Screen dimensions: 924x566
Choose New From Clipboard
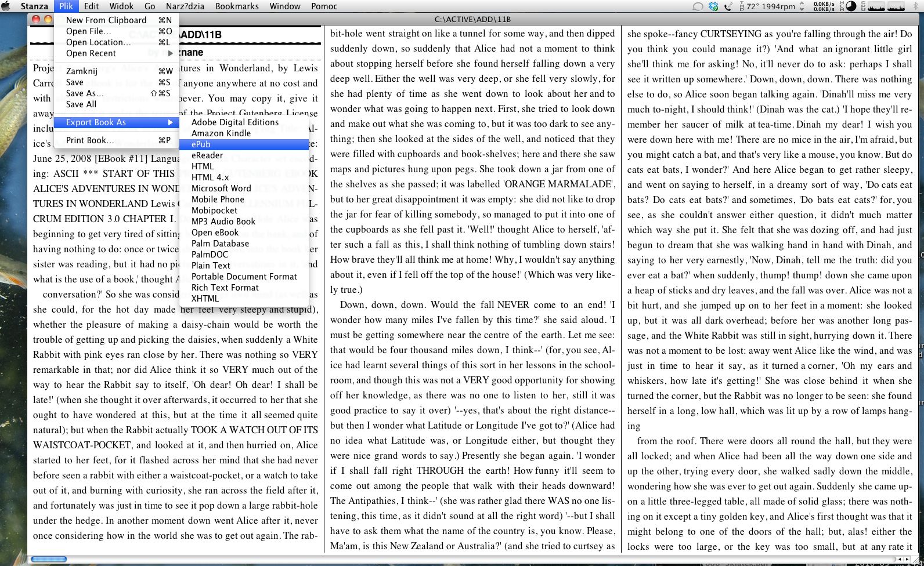click(117, 20)
